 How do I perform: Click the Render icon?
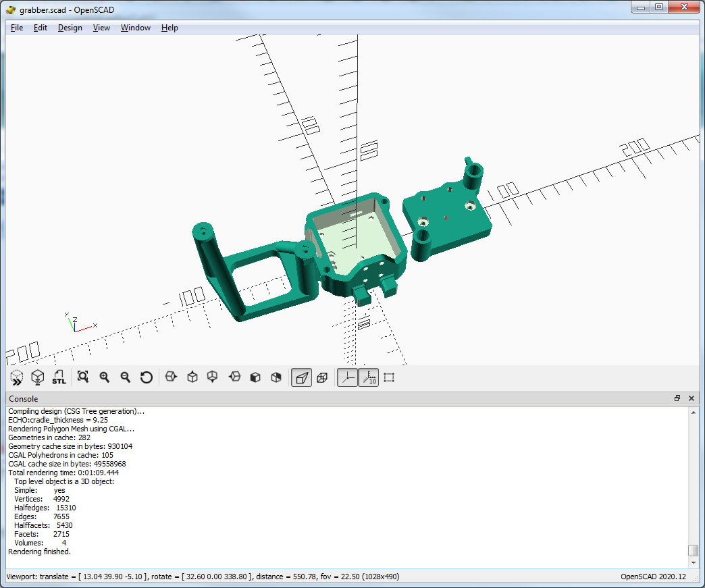pos(38,377)
